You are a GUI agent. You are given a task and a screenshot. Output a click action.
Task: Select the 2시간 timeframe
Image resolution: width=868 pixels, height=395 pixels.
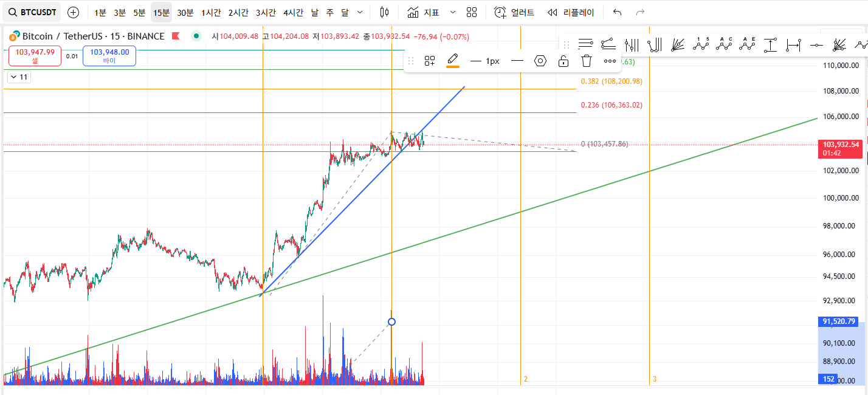coord(239,12)
